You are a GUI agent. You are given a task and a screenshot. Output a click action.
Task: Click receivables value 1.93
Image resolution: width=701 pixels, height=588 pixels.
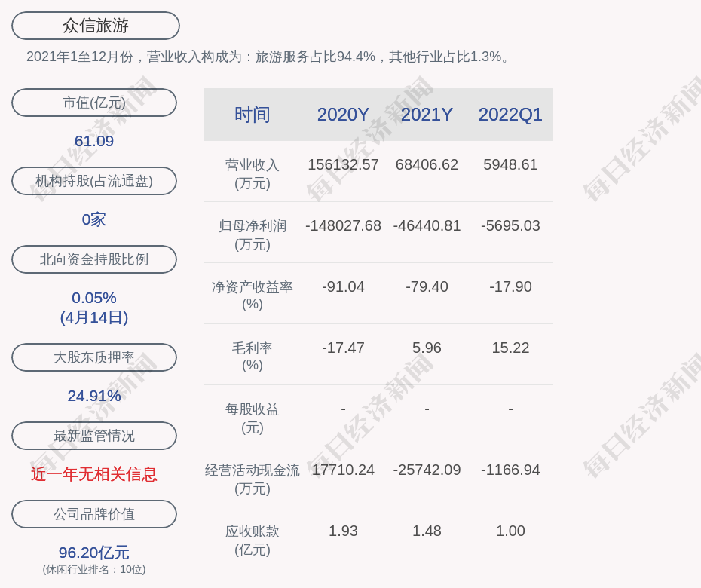click(x=343, y=531)
